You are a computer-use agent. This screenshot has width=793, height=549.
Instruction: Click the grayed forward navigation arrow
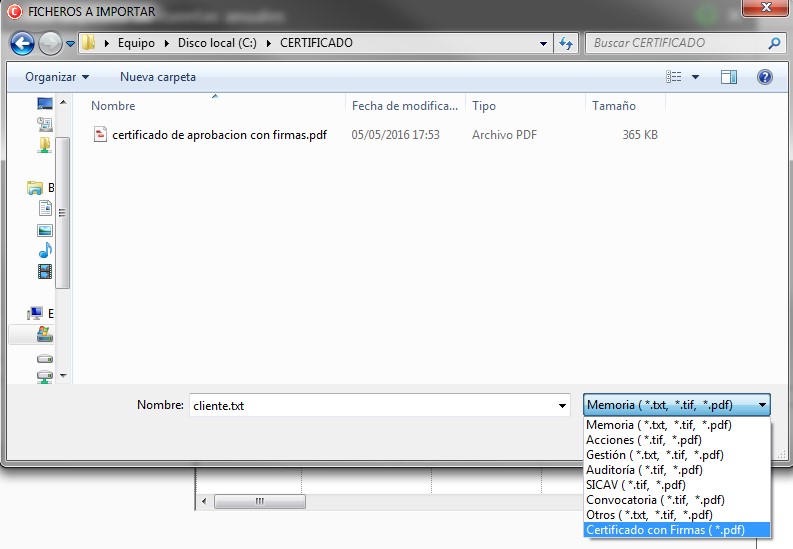(x=50, y=43)
